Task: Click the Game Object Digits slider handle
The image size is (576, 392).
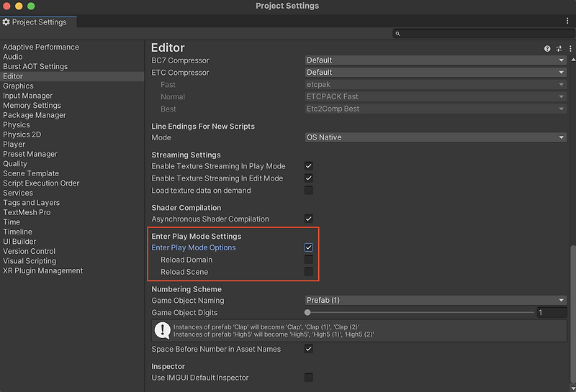Action: tap(308, 313)
